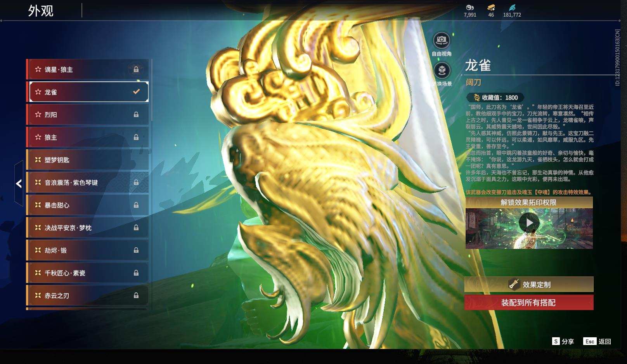The height and width of the screenshot is (364, 627).
Task: Click the 7,991 currency icon
Action: click(470, 7)
